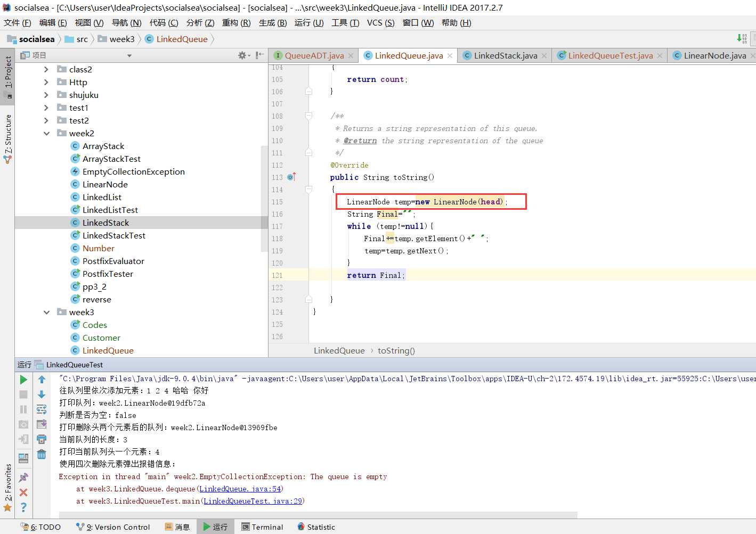
Task: Expand the Http folder
Action: [46, 83]
